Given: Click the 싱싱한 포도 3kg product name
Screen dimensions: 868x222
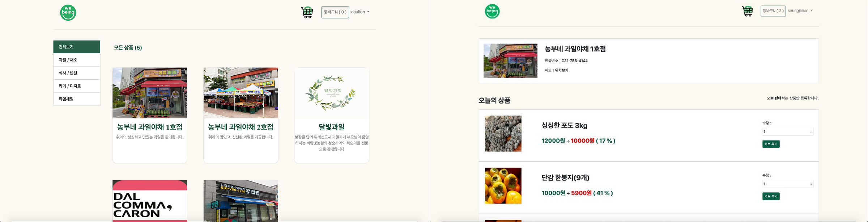Looking at the screenshot, I should (564, 126).
